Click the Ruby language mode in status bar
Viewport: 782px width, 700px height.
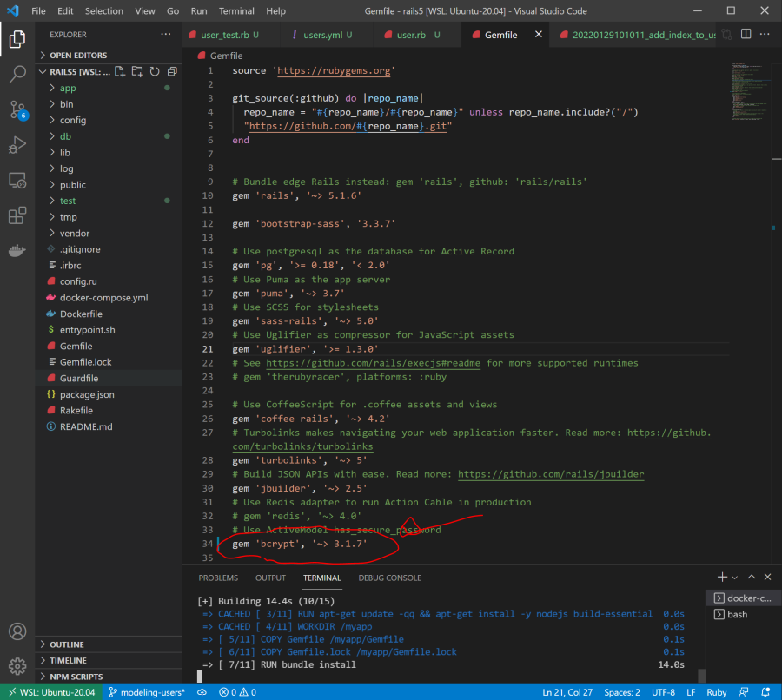[715, 692]
